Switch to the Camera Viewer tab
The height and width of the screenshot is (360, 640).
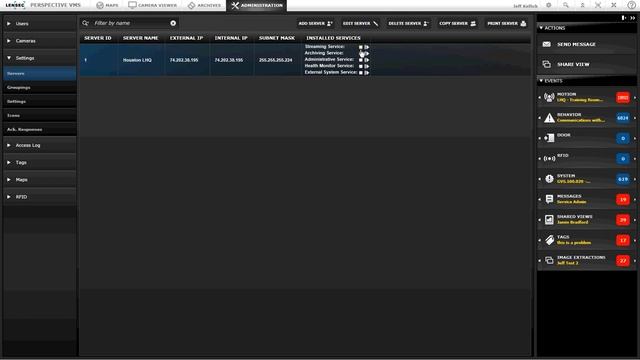[x=153, y=5]
